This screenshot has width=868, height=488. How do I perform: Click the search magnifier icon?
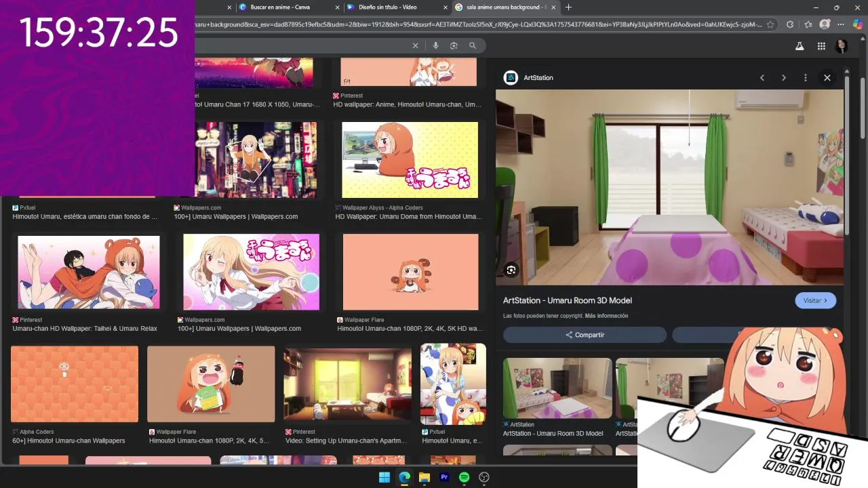coord(473,45)
